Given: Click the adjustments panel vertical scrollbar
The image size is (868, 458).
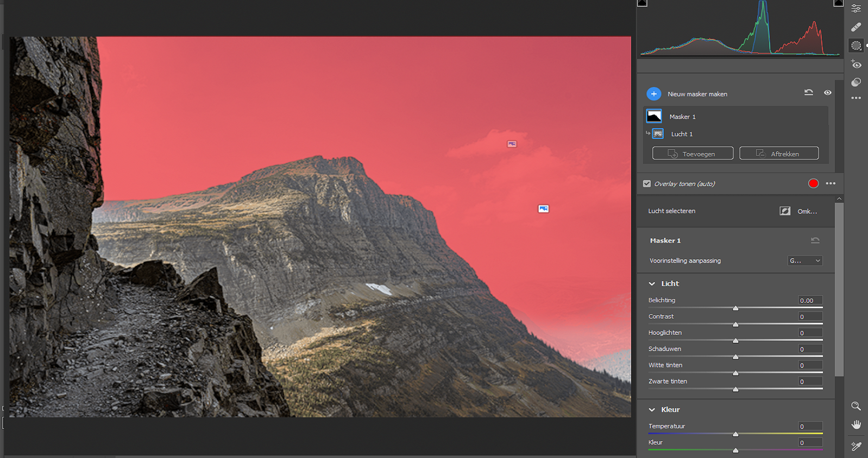Looking at the screenshot, I should tap(839, 289).
